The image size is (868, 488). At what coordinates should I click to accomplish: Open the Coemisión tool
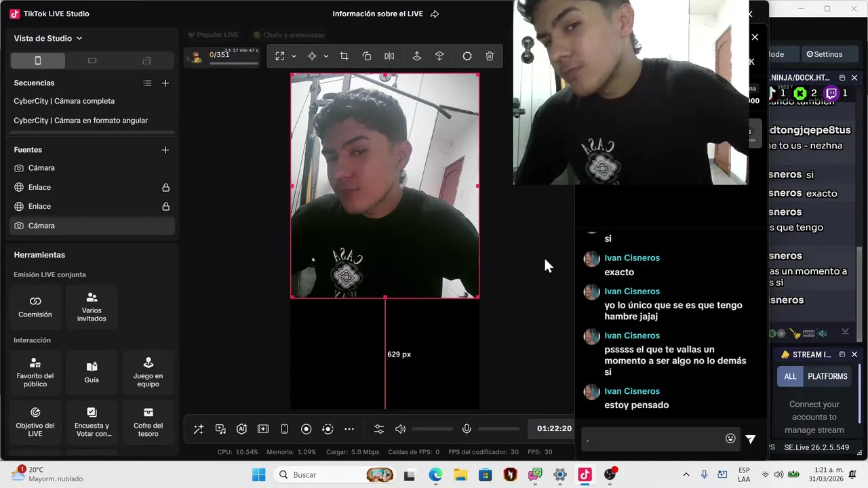pyautogui.click(x=35, y=306)
